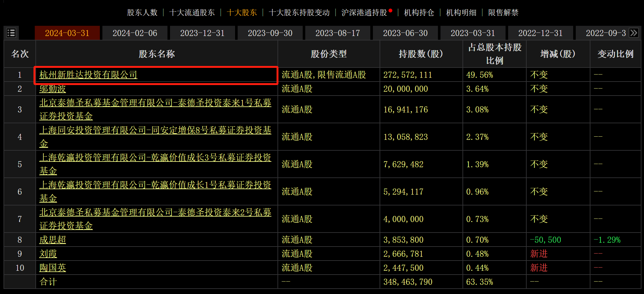Click the 增减(股) column header
644x294 pixels.
(558, 54)
